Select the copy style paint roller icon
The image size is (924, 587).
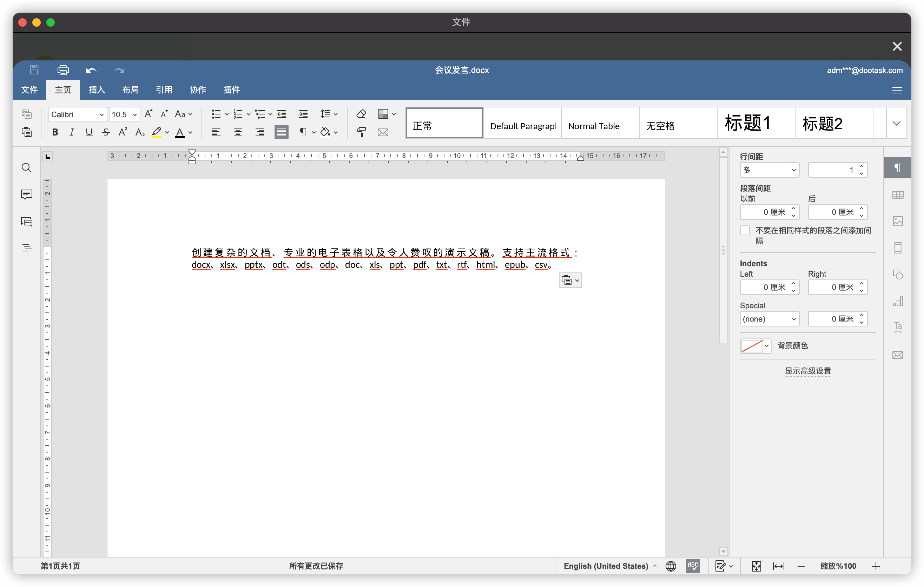[361, 132]
